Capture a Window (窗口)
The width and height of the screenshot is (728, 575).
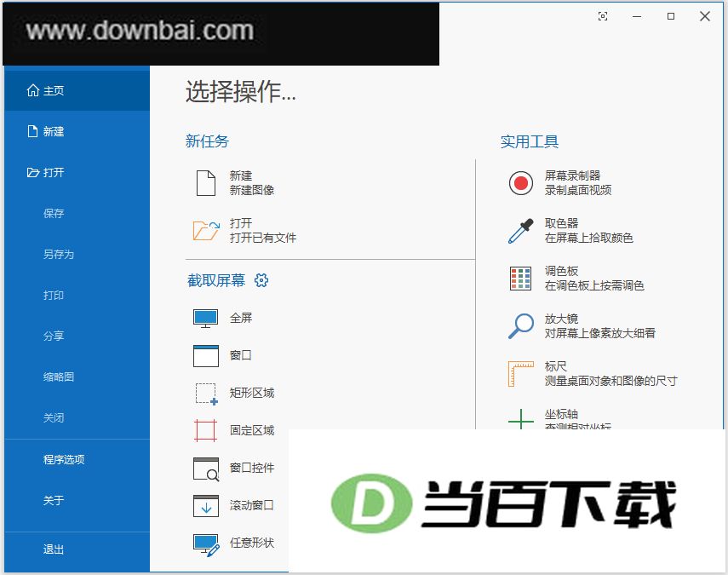(x=222, y=356)
